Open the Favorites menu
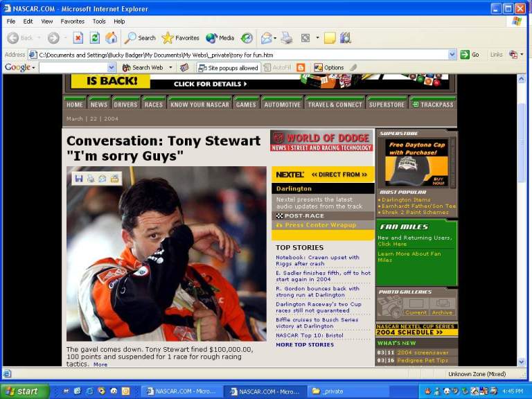The width and height of the screenshot is (532, 399). click(x=73, y=21)
